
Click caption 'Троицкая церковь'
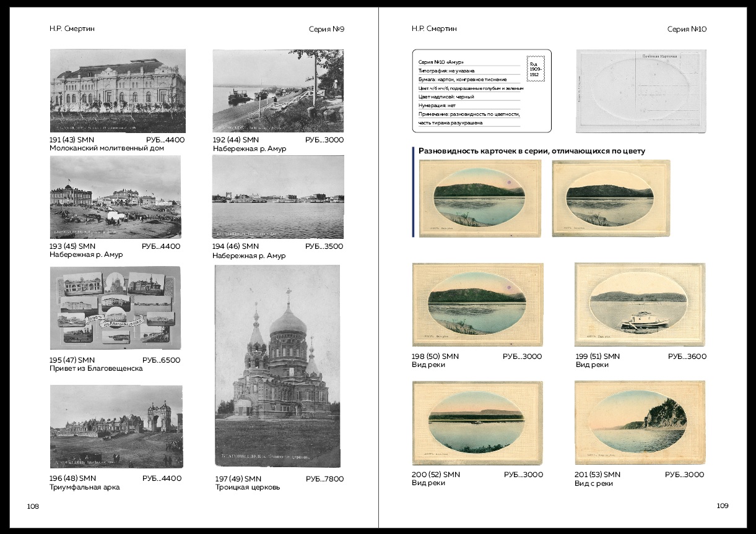(248, 488)
